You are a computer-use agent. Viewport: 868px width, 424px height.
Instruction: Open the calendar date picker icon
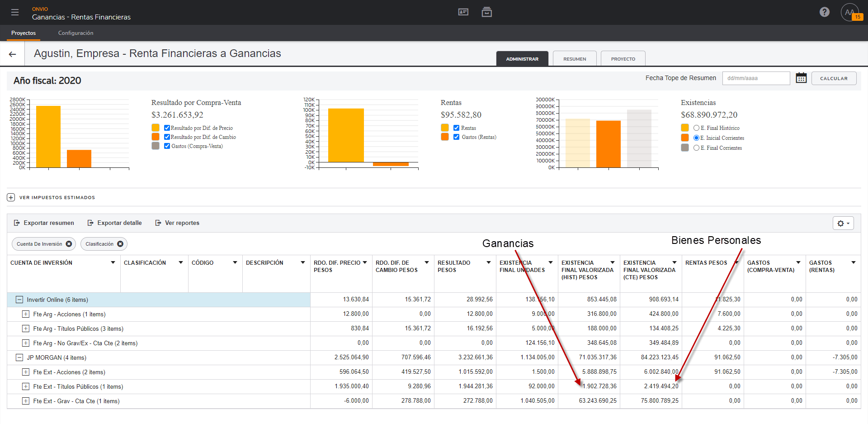[801, 78]
